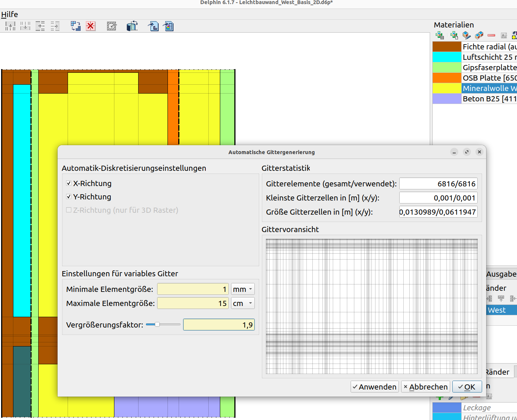Click the edit material pencil icon
The image size is (517, 420).
(467, 35)
